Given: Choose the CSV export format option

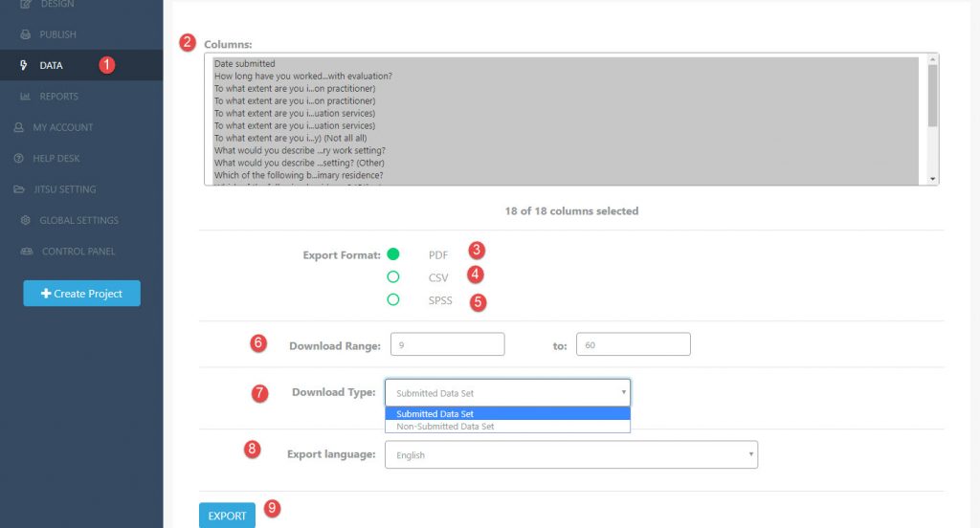Looking at the screenshot, I should tap(393, 277).
